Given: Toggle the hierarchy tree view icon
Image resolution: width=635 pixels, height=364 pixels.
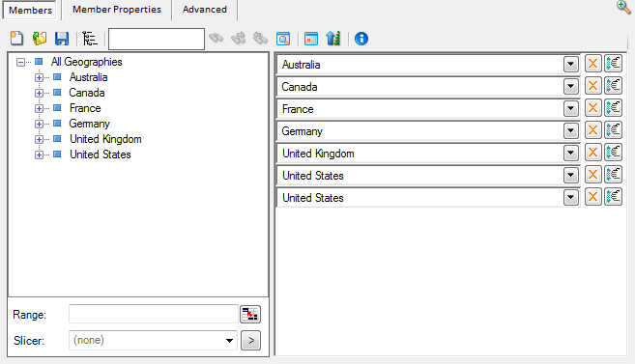Looking at the screenshot, I should click(90, 39).
